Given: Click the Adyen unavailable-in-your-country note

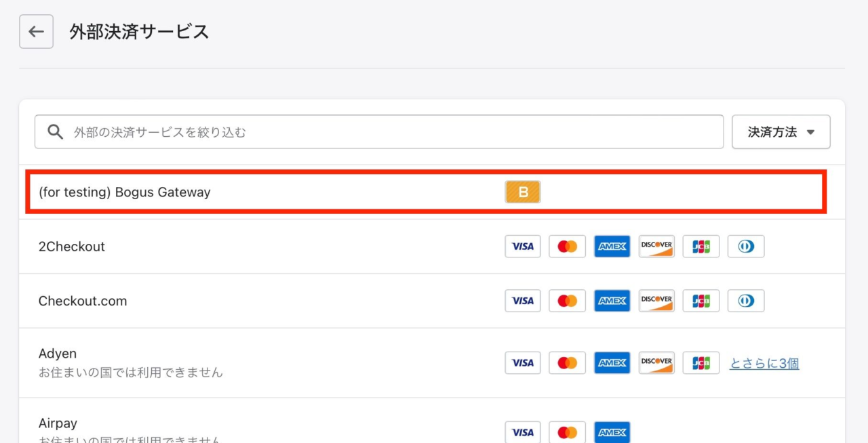Looking at the screenshot, I should (131, 373).
